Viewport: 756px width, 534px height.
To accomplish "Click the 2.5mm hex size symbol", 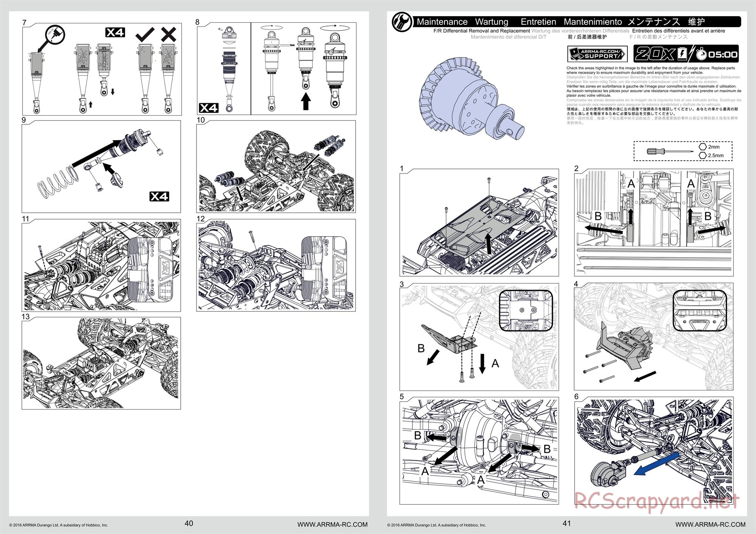I will click(703, 155).
